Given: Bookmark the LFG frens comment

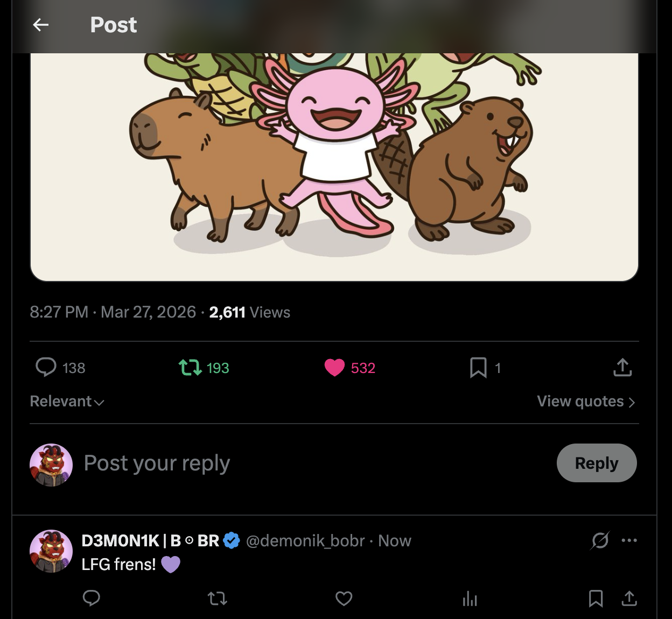Looking at the screenshot, I should coord(596,598).
